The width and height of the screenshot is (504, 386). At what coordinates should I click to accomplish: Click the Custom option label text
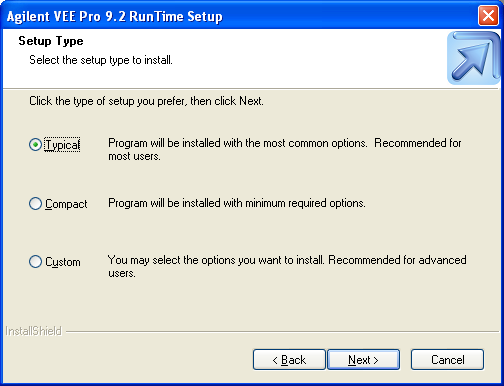pos(63,262)
